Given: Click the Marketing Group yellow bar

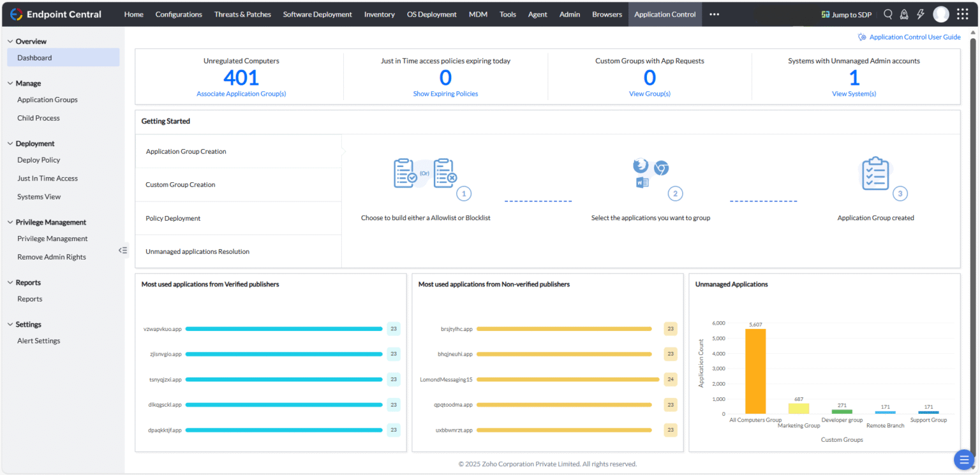Looking at the screenshot, I should pyautogui.click(x=798, y=409).
